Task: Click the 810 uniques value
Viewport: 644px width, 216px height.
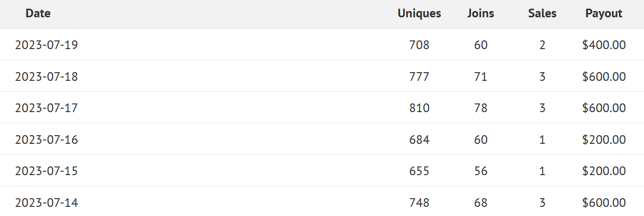Action: pos(419,108)
